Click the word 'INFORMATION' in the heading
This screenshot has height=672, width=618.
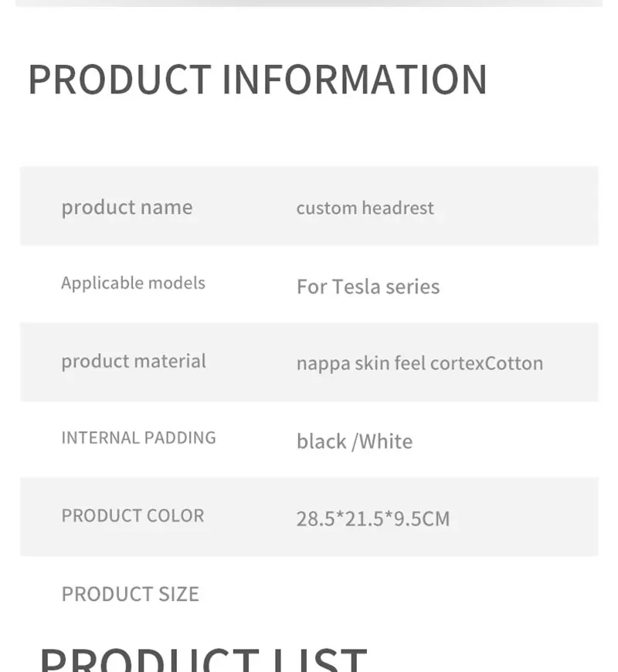tap(355, 79)
